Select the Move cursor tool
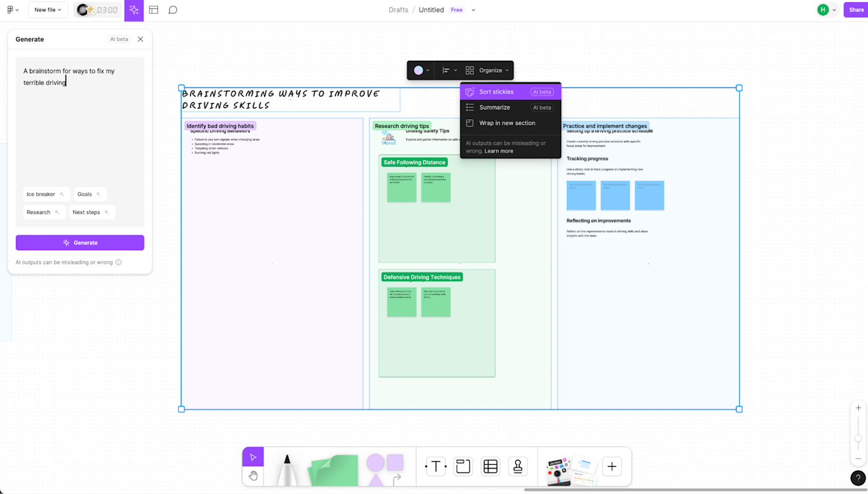 tap(253, 457)
